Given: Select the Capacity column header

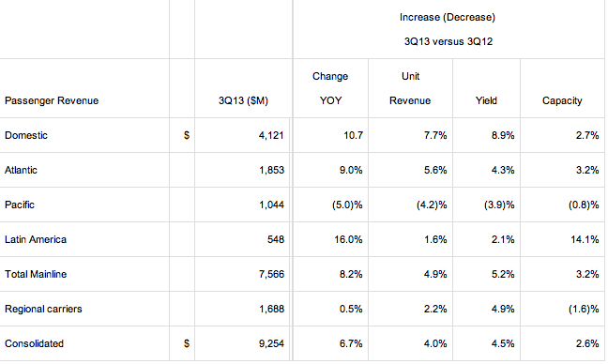Looking at the screenshot, I should coord(562,100).
